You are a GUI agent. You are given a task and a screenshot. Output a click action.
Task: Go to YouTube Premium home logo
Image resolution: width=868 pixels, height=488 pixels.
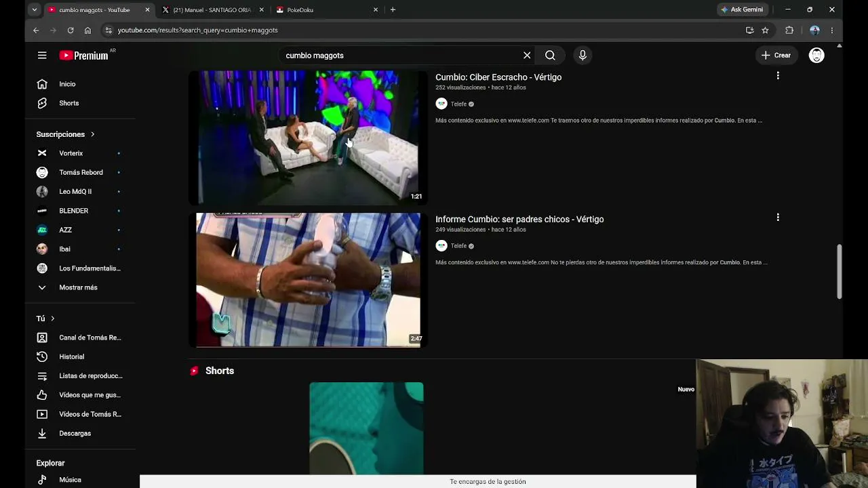(x=83, y=56)
